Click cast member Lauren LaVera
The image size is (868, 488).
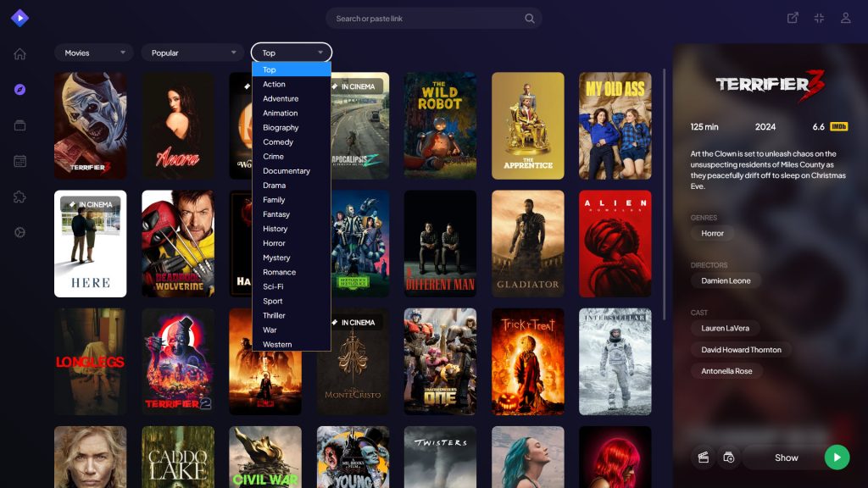[726, 328]
